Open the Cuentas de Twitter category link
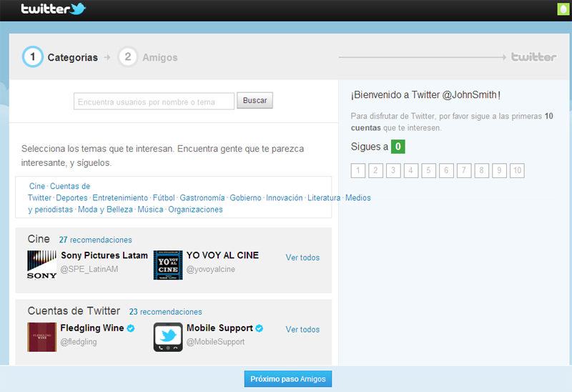 pos(59,192)
